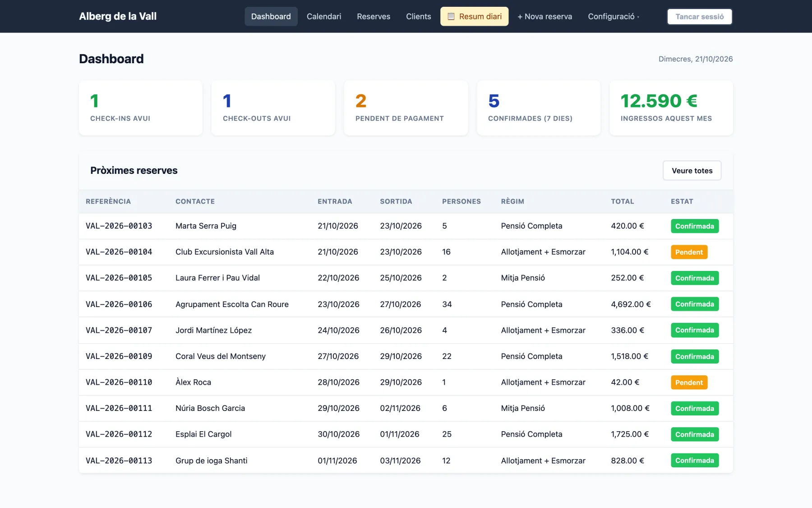Open the Calendari tab
The height and width of the screenshot is (508, 812).
[x=324, y=17]
